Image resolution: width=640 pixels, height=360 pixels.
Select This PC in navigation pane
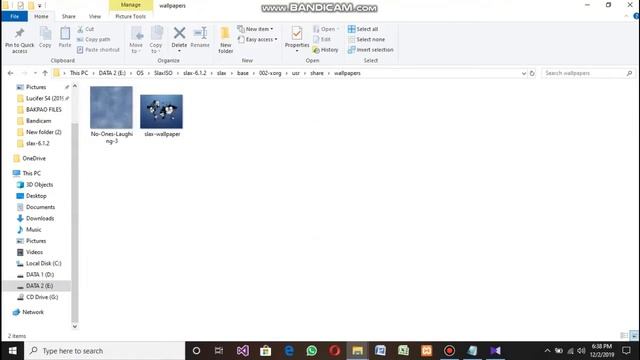coord(31,173)
